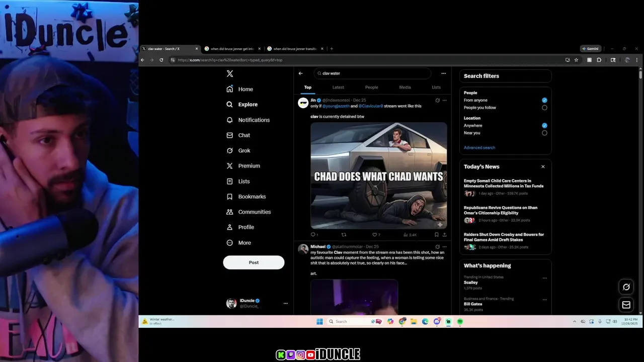644x362 pixels.
Task: Open the Advanced search link
Action: click(479, 148)
